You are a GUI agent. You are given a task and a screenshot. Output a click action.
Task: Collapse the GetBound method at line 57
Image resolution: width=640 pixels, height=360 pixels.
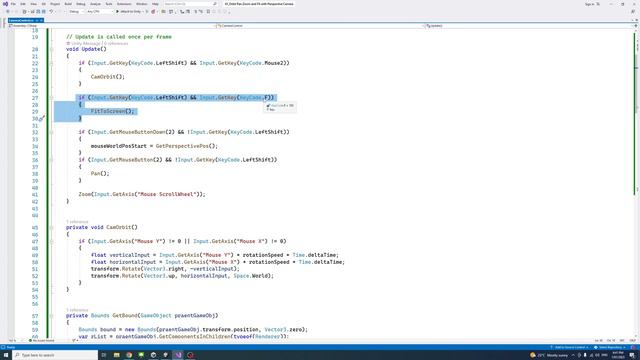51,316
